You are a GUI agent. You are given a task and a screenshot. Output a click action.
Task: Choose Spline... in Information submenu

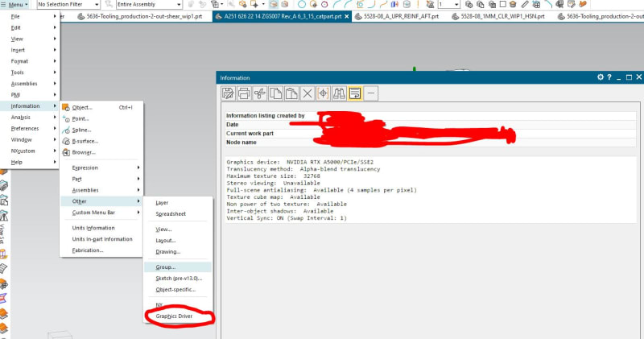[101, 130]
